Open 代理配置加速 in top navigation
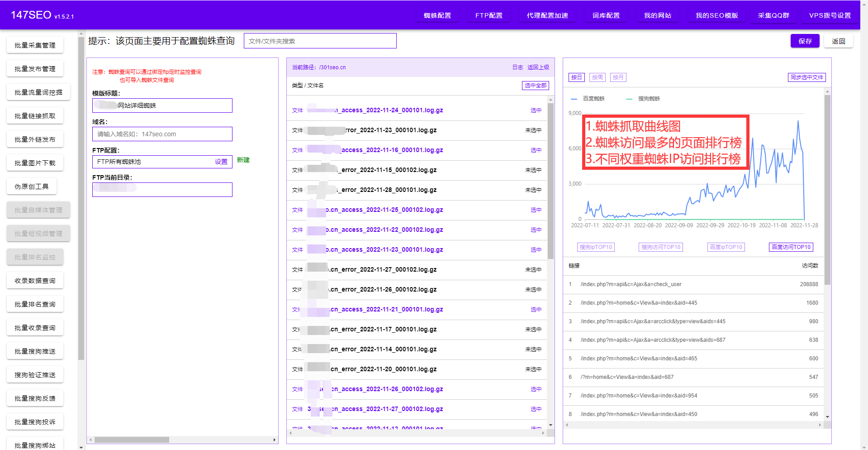The height and width of the screenshot is (450, 868). [547, 15]
